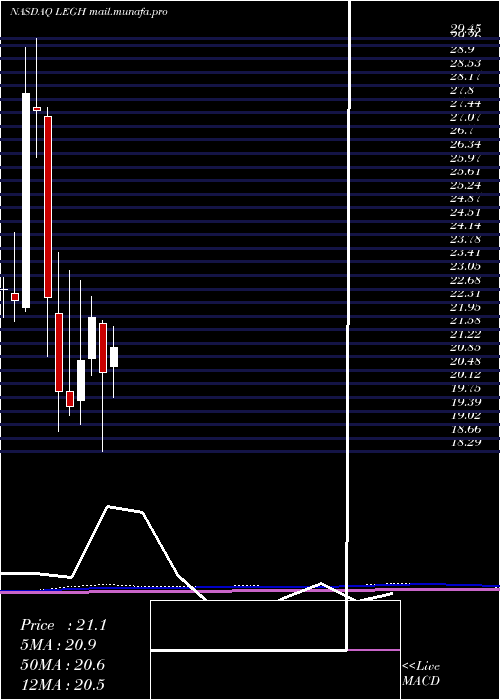
Task: Click the 23.41 price axis label
Action: coord(465,253)
